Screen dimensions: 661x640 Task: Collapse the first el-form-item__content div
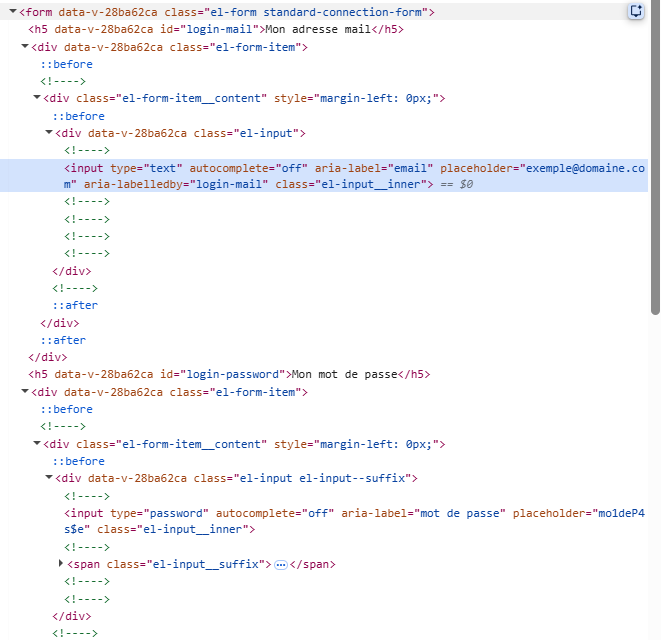click(x=37, y=99)
